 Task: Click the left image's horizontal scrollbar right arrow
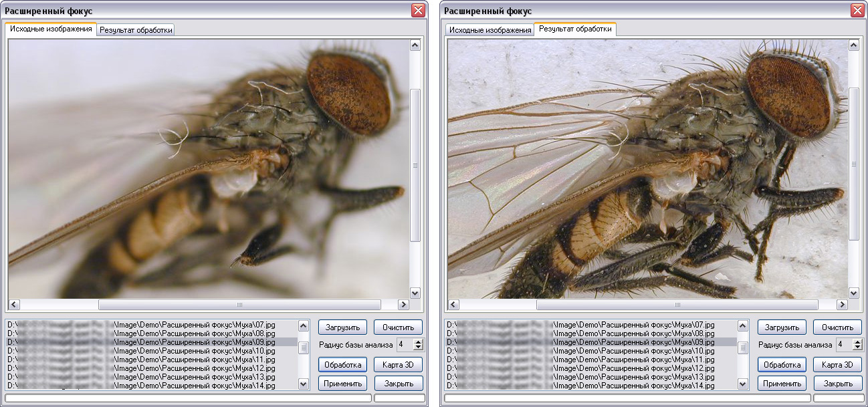403,304
